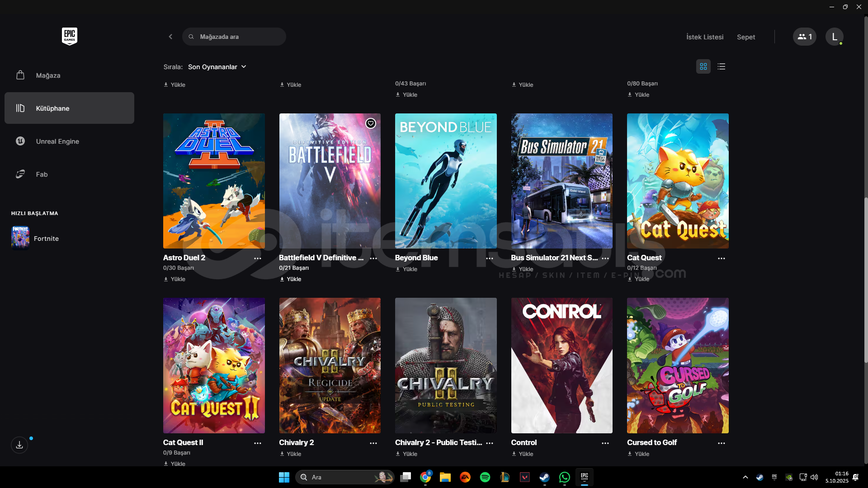The width and height of the screenshot is (868, 488).
Task: Click the İstek Listesi link
Action: pos(704,37)
